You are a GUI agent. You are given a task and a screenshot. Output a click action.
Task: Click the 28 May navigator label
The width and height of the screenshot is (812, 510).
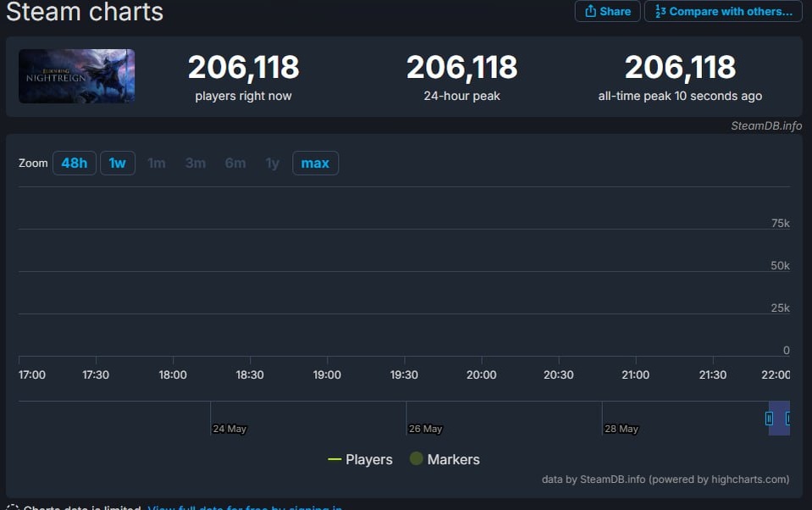pyautogui.click(x=621, y=429)
